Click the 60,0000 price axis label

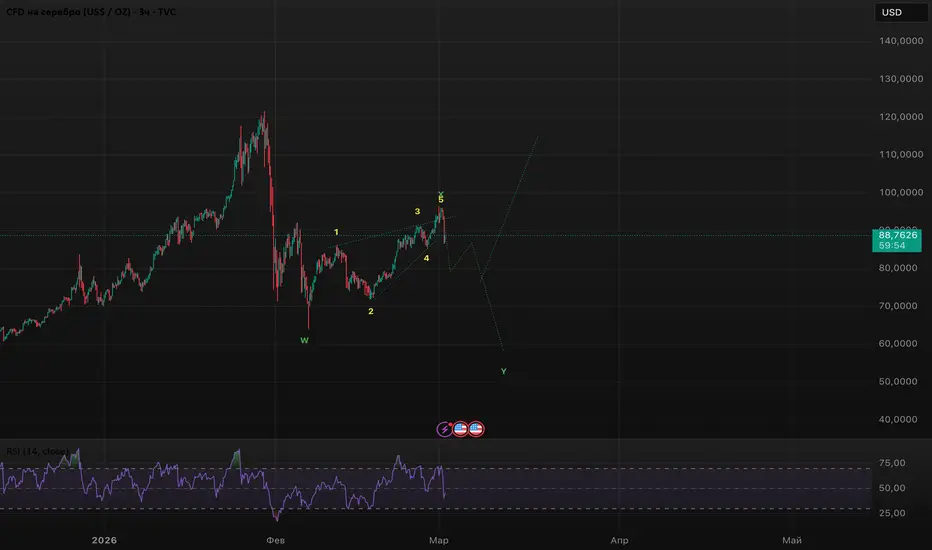[898, 344]
